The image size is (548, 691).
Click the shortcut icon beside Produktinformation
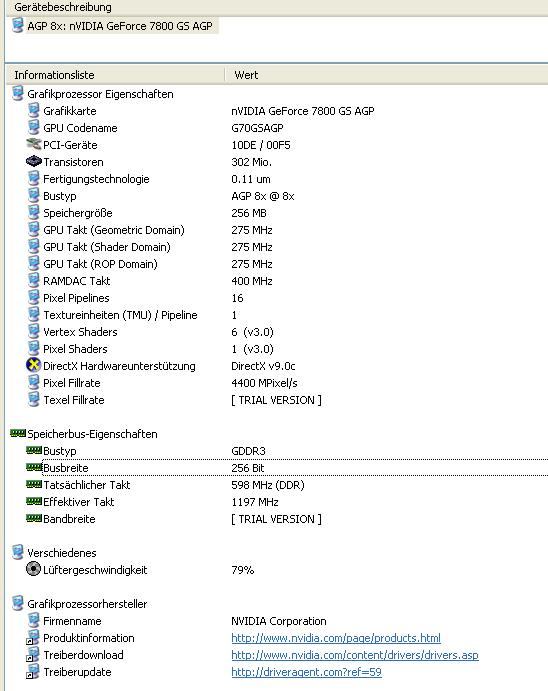[33, 637]
